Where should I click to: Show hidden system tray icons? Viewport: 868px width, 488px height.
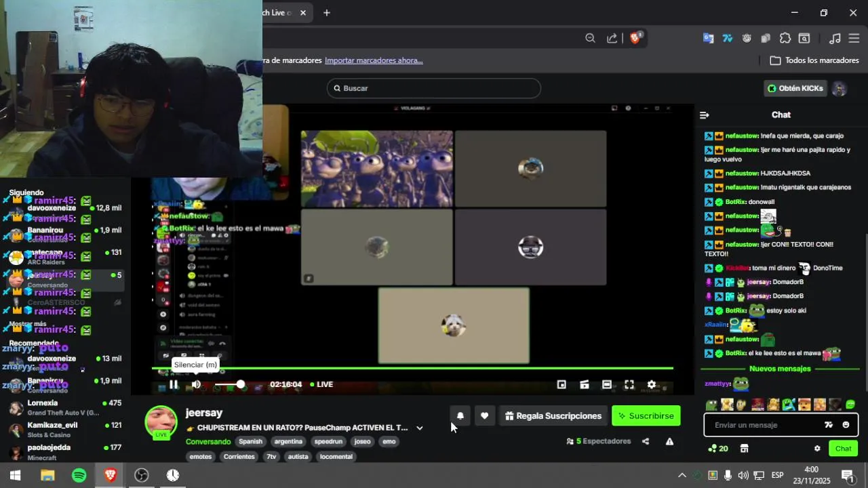pyautogui.click(x=682, y=475)
